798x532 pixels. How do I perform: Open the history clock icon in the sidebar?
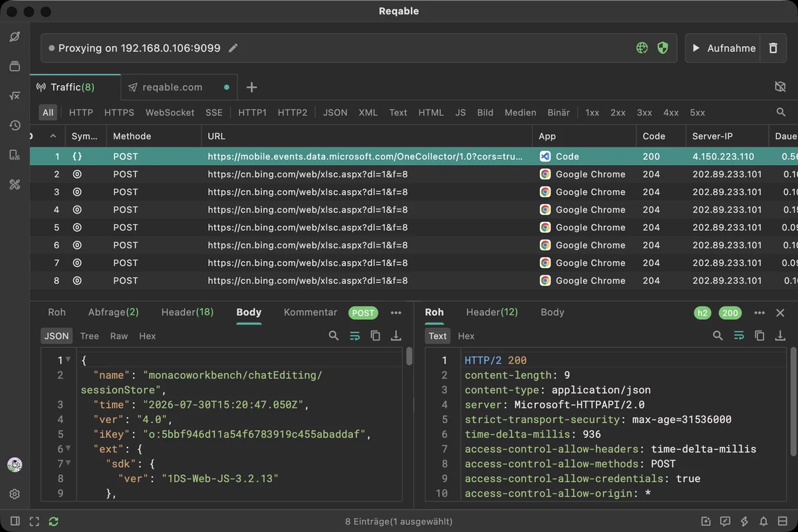coord(15,125)
